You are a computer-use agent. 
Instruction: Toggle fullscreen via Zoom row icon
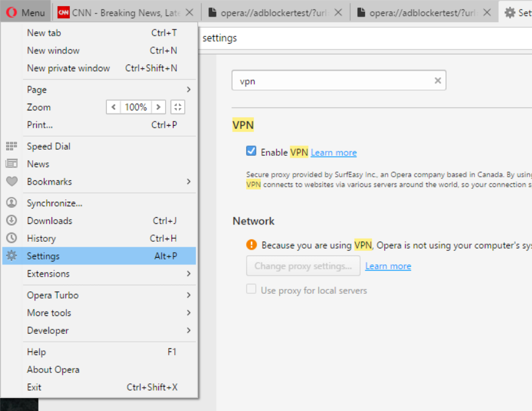point(177,107)
